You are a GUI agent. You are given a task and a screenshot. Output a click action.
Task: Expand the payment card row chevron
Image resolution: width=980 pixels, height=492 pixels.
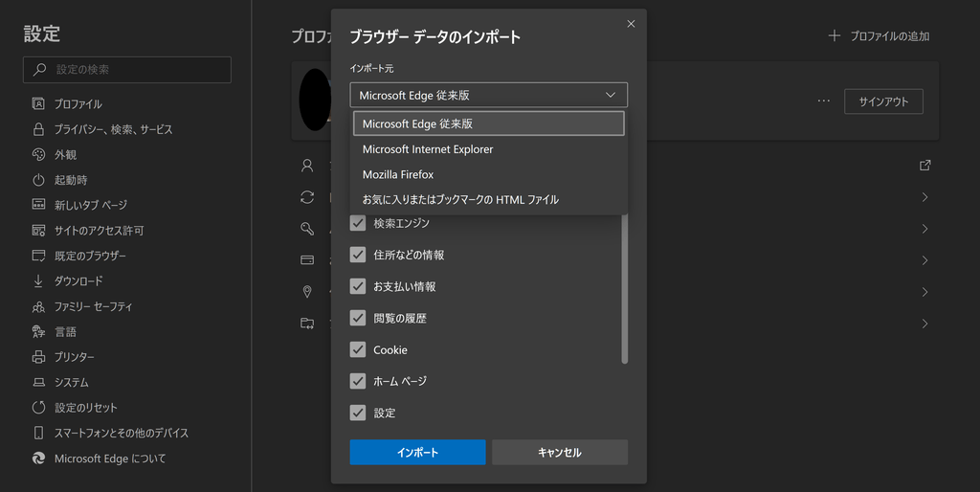(925, 260)
